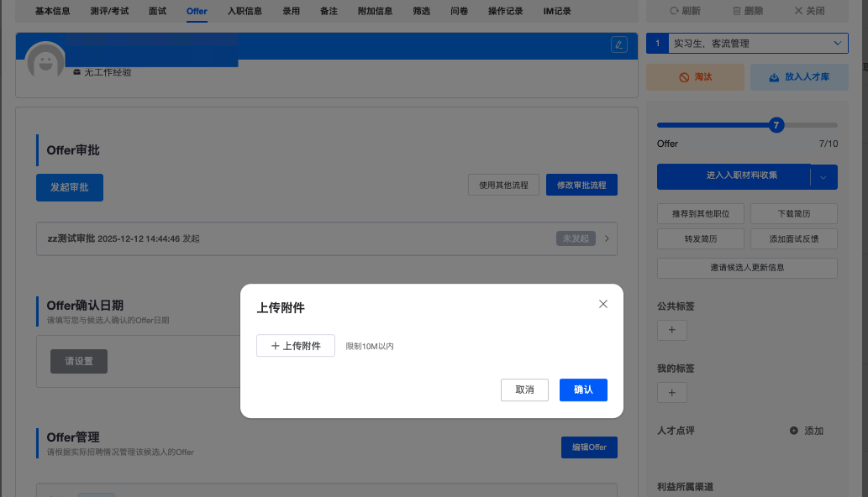This screenshot has width=868, height=497.
Task: Cancel the upload with 取消
Action: click(524, 390)
